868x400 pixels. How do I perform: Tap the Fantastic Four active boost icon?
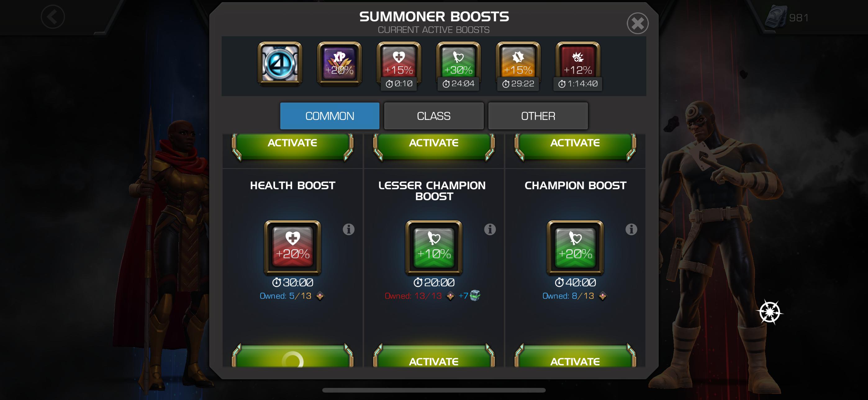280,64
